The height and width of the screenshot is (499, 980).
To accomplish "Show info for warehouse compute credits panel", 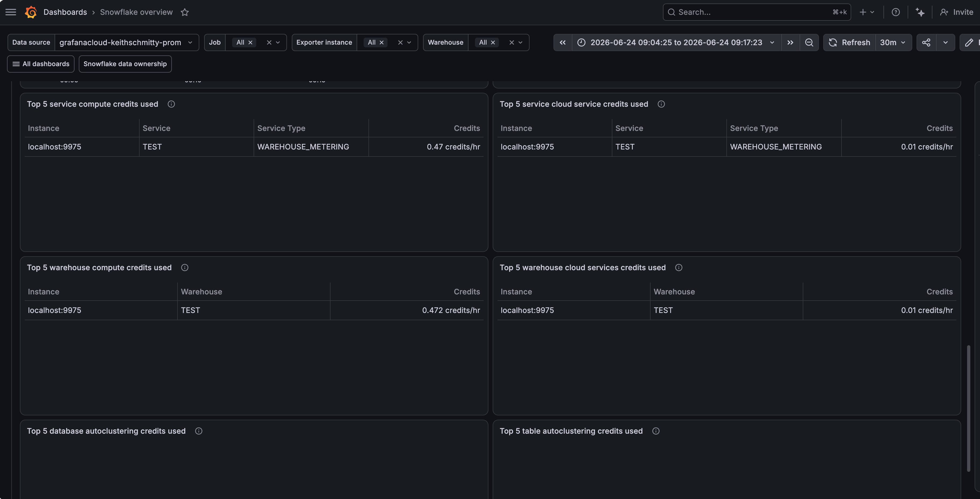I will 184,267.
